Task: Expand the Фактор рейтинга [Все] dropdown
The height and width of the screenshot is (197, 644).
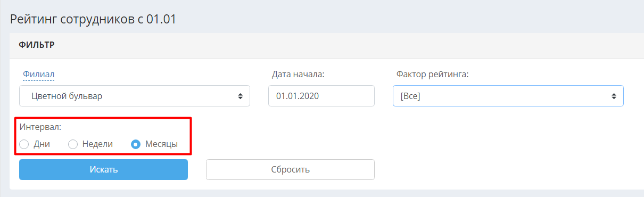Action: [x=508, y=96]
